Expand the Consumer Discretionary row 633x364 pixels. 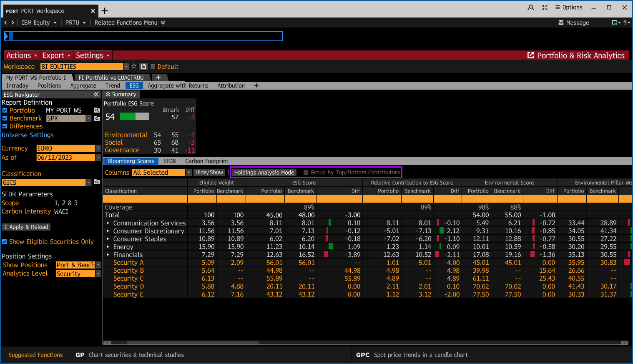tap(108, 231)
